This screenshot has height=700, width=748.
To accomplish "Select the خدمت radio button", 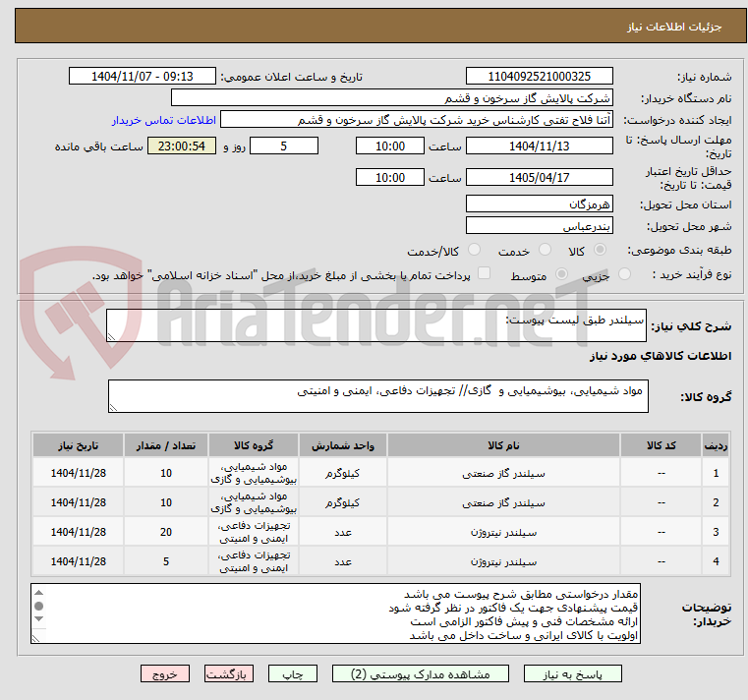I will (x=545, y=250).
